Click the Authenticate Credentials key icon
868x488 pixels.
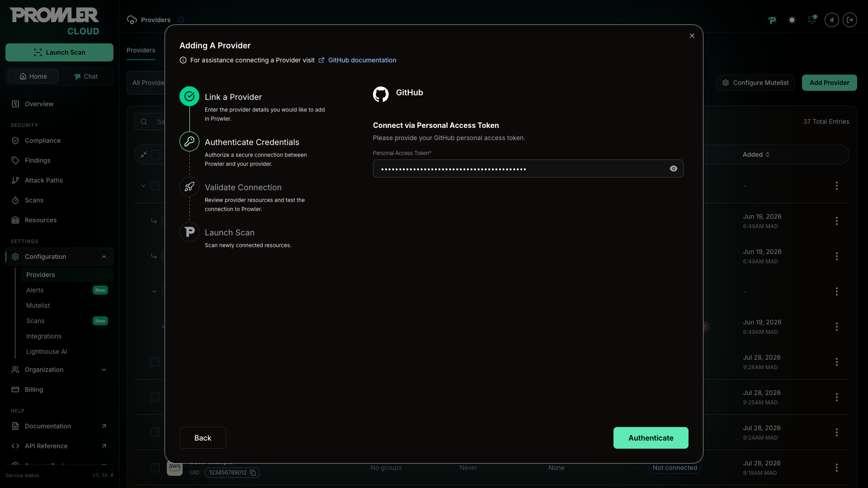[189, 141]
